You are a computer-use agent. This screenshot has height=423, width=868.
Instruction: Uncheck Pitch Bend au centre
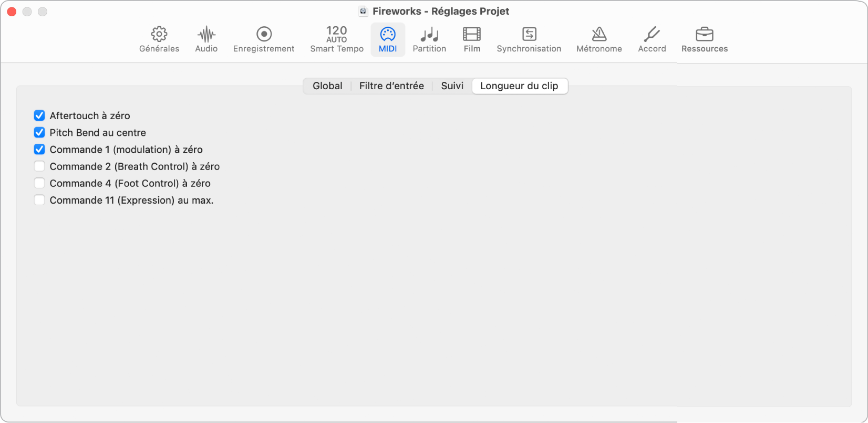pos(39,132)
